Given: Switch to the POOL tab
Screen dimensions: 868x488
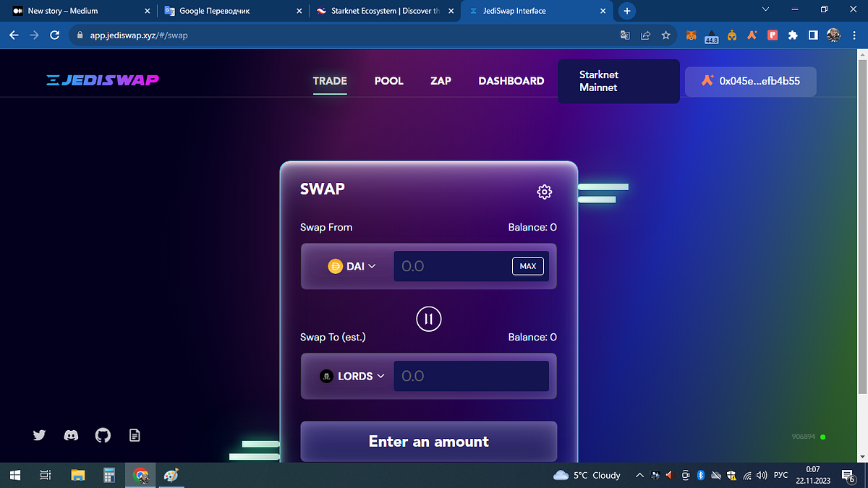Looking at the screenshot, I should [x=388, y=81].
